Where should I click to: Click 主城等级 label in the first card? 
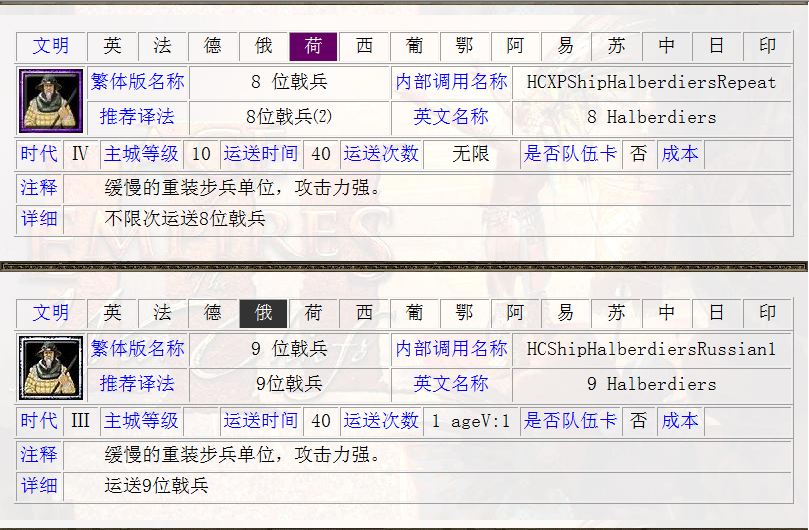[141, 154]
